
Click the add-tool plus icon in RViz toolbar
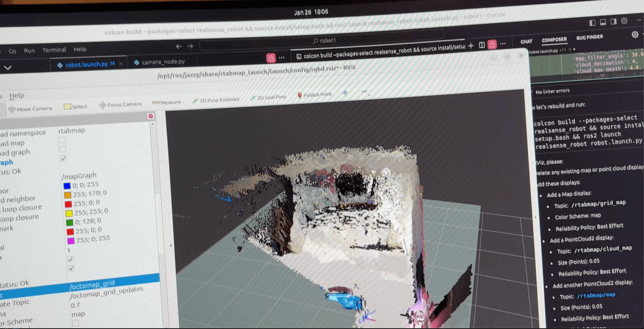click(345, 93)
